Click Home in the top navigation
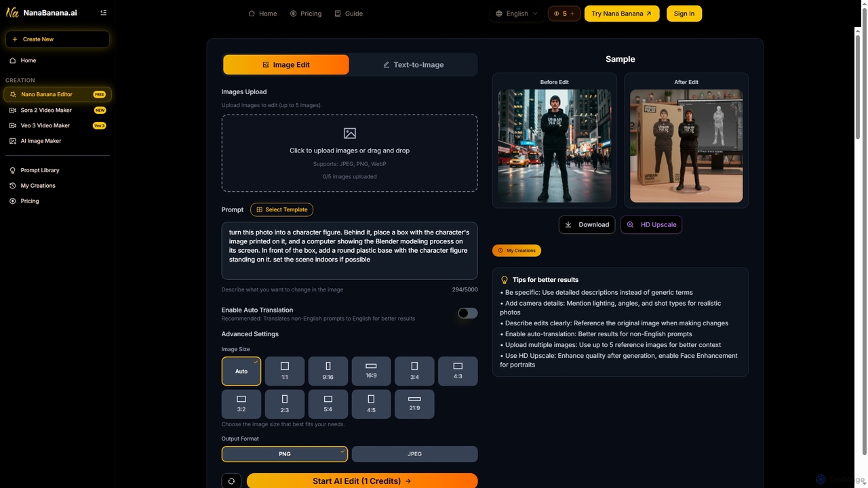The image size is (868, 488). [x=262, y=14]
